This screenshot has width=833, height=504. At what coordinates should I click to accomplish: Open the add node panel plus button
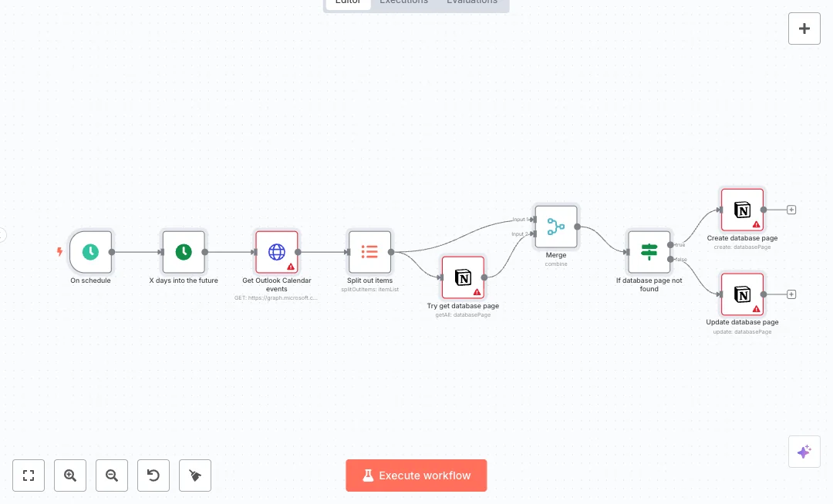[804, 29]
